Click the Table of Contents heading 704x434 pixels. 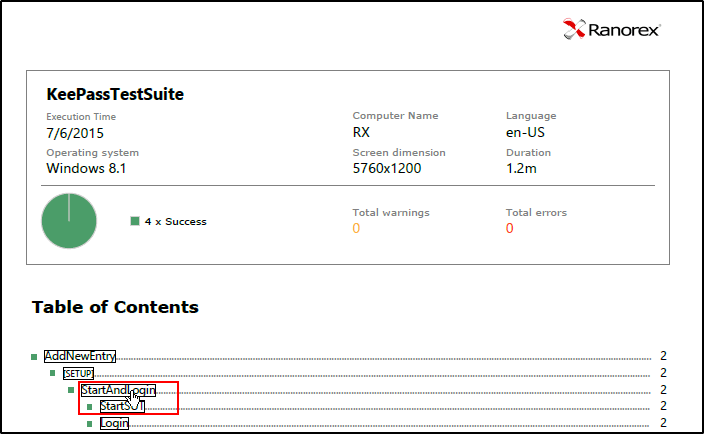pyautogui.click(x=115, y=307)
